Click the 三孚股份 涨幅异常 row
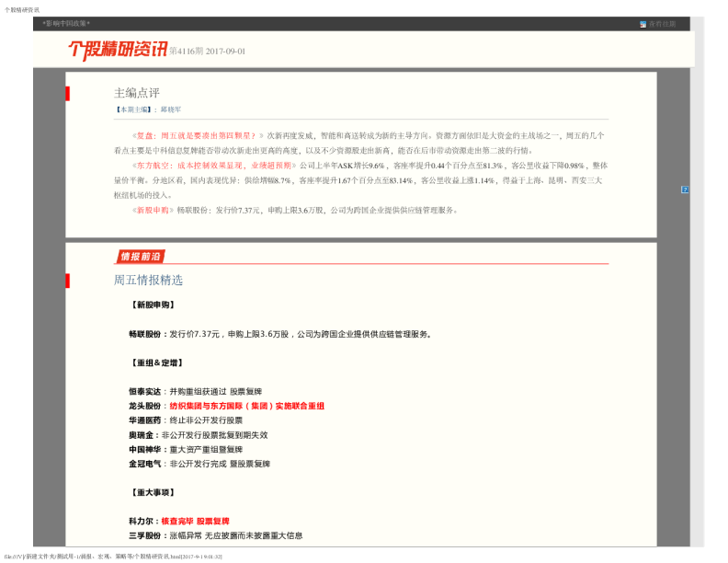 (x=216, y=535)
